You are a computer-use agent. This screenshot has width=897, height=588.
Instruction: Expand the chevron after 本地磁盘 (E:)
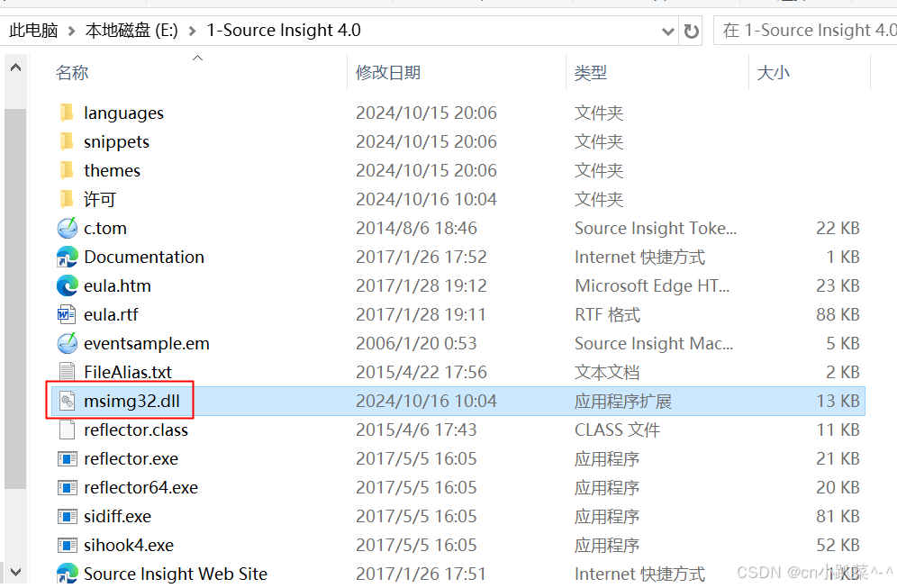tap(192, 31)
